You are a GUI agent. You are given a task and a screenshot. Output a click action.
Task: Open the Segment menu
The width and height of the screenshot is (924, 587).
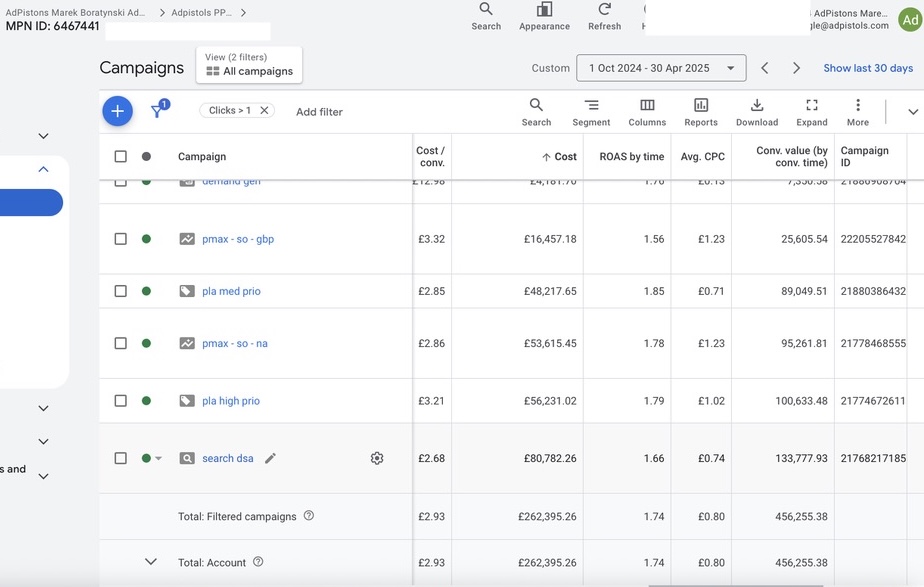591,112
